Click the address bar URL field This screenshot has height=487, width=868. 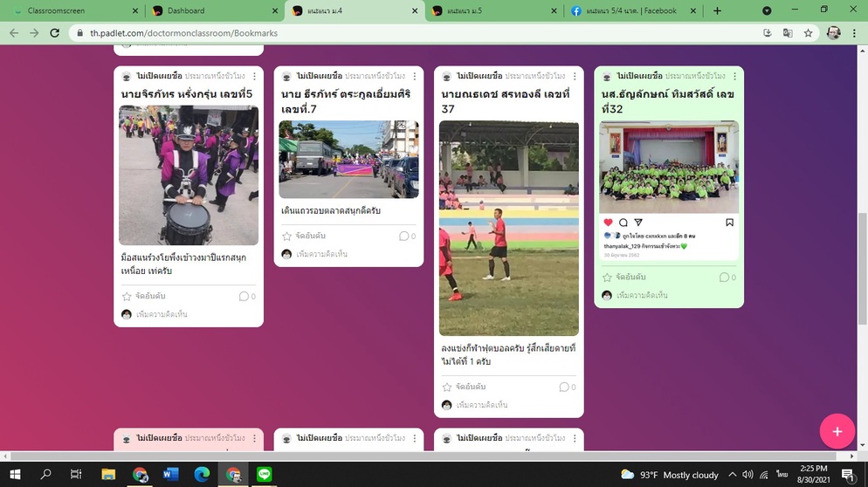tap(415, 33)
